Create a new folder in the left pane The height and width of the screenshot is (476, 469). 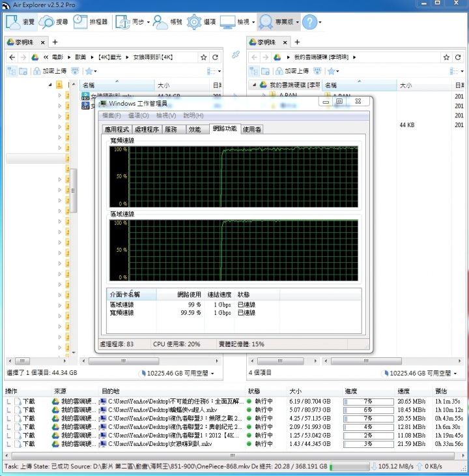23,71
